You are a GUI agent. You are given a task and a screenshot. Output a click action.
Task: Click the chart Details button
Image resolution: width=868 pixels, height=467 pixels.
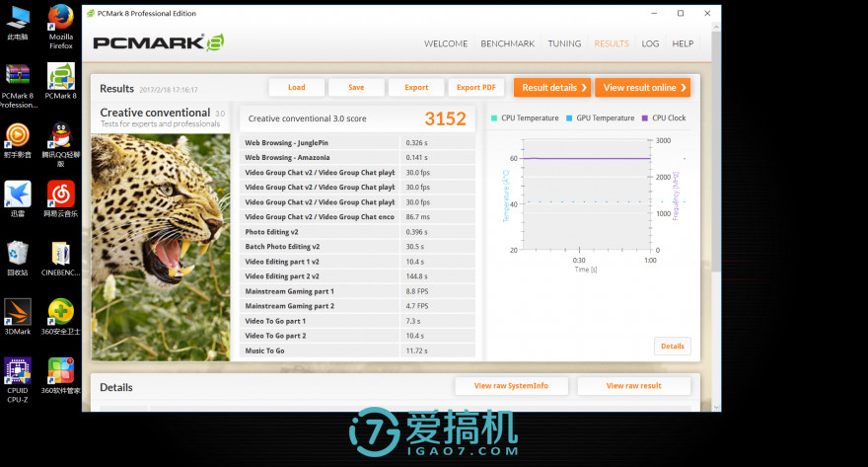pyautogui.click(x=673, y=347)
